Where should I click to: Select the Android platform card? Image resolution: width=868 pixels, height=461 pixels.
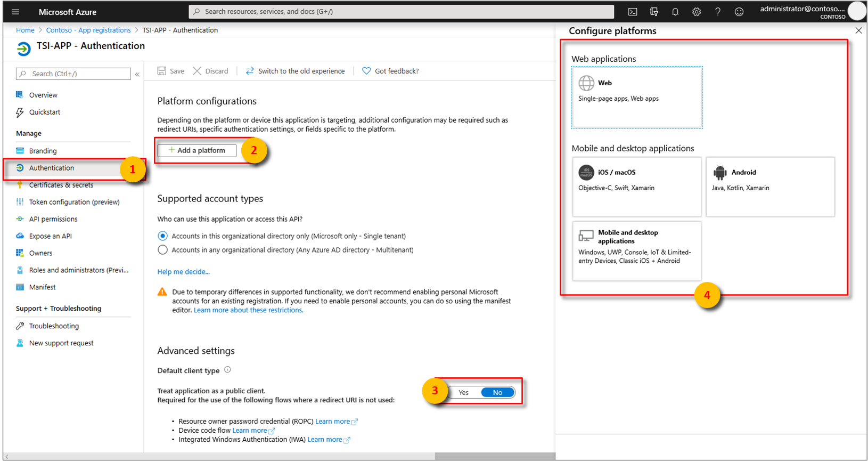[770, 187]
